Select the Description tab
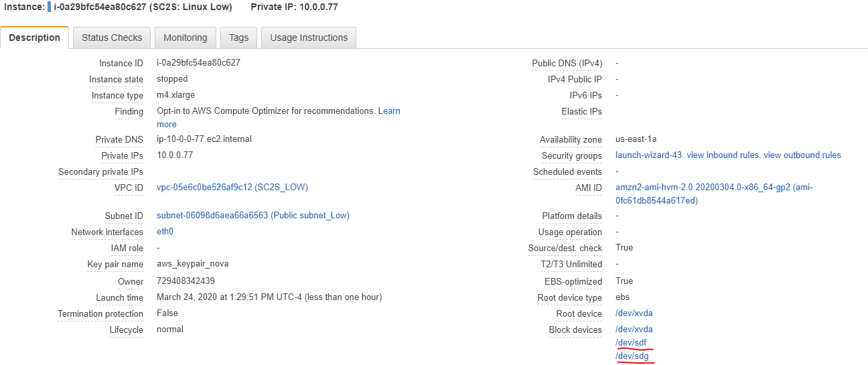868x365 pixels. coord(35,38)
